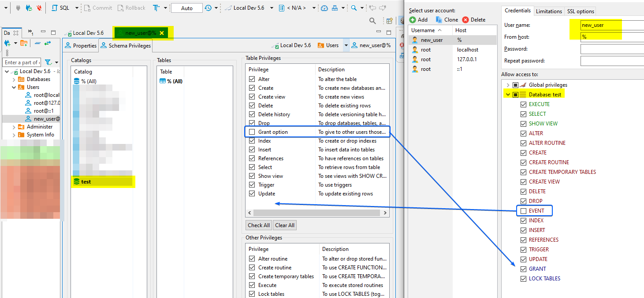
Task: Click the red Delete user icon
Action: point(465,20)
